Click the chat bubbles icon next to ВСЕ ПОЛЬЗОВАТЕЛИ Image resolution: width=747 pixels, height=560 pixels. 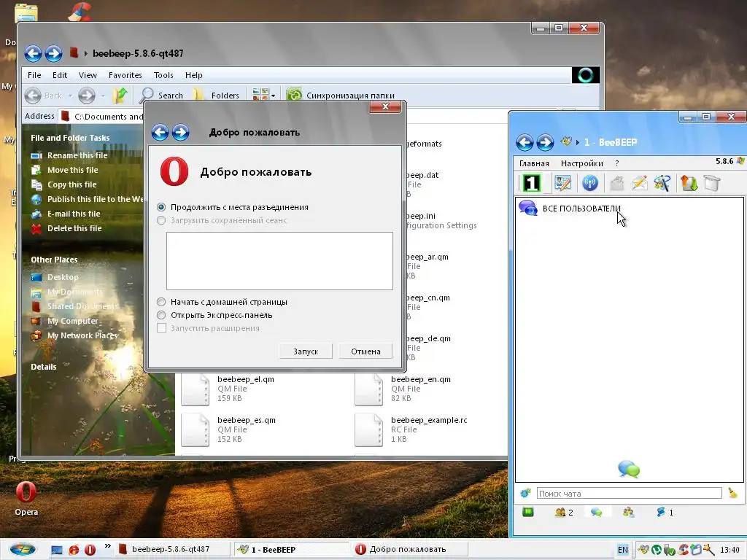528,208
